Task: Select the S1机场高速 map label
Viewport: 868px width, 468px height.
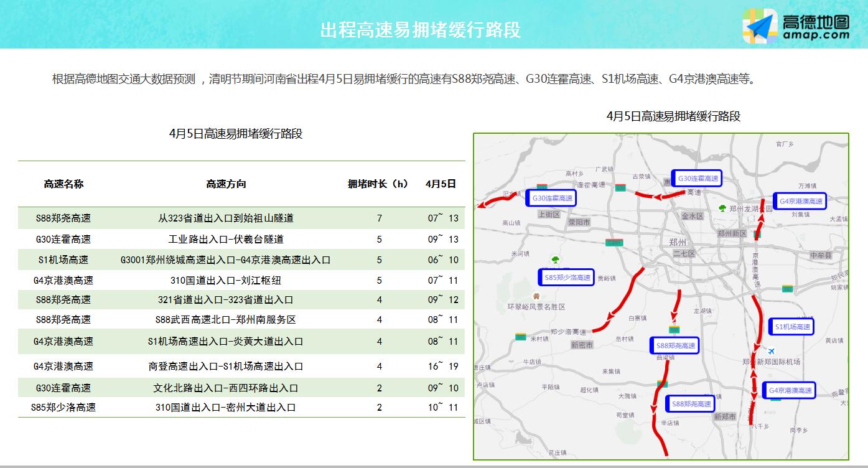Action: [x=793, y=327]
